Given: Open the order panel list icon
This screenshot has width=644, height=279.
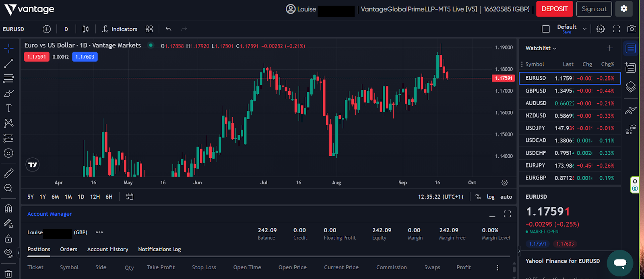Looking at the screenshot, I should click(631, 68).
